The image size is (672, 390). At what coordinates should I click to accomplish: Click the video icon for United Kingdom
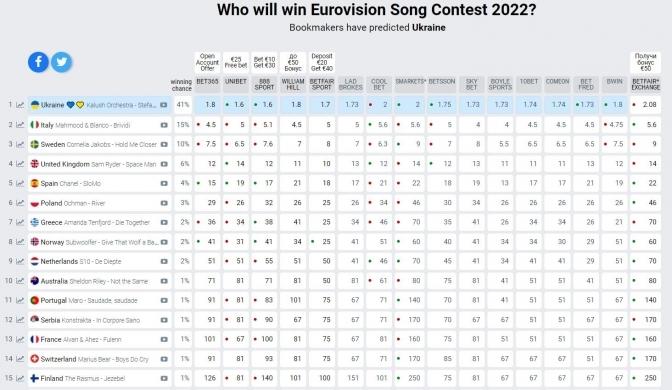pyautogui.click(x=164, y=164)
